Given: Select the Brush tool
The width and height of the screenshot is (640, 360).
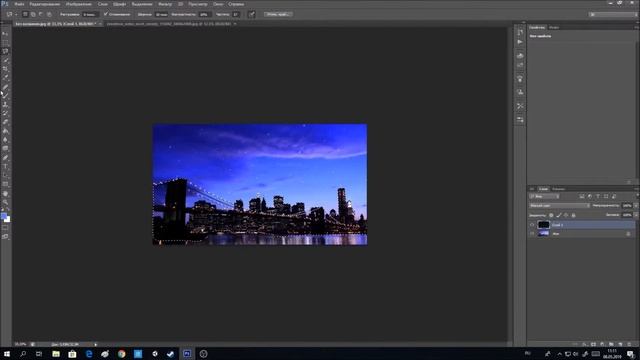Looking at the screenshot, I should 5,96.
